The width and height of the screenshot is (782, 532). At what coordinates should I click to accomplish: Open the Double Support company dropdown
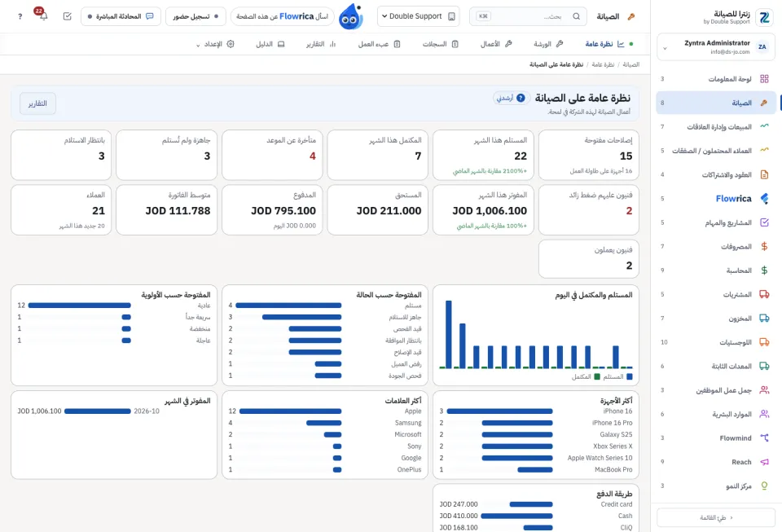pyautogui.click(x=418, y=16)
